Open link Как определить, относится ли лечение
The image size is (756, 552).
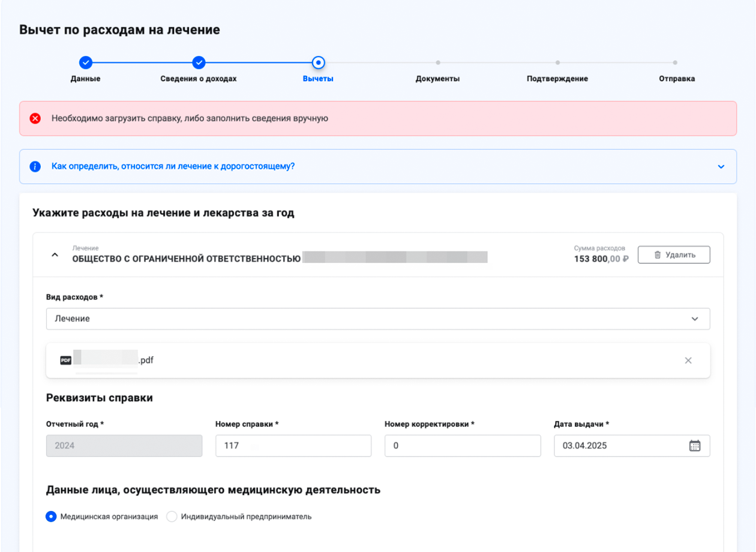173,166
